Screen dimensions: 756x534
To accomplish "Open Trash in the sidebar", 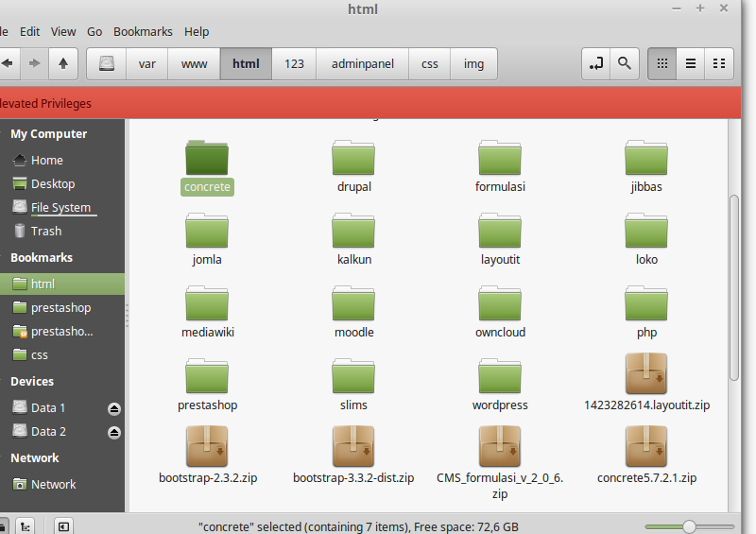I will click(62, 231).
